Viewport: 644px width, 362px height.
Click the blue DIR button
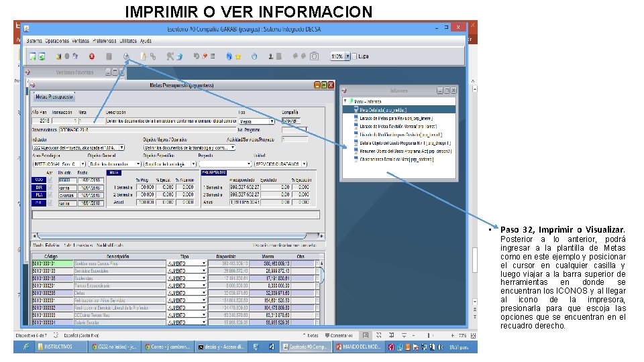coord(39,188)
